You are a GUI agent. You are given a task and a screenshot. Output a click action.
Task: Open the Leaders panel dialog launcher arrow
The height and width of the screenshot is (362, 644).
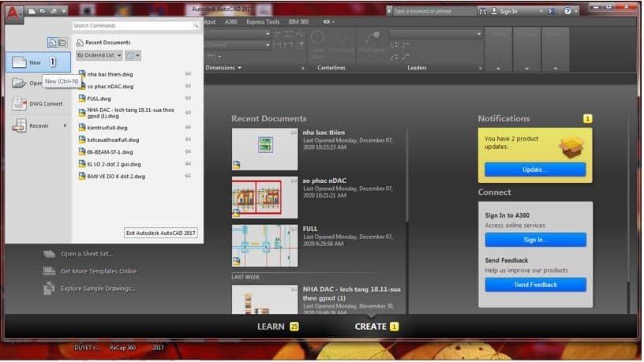[x=481, y=68]
